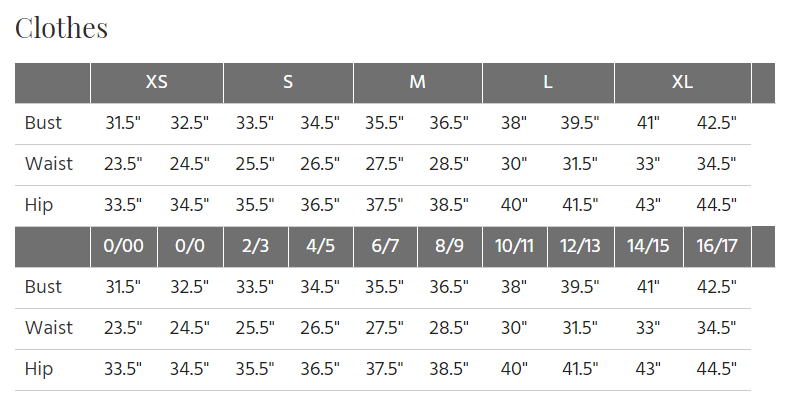Select the 2/3 size header cell
The image size is (796, 399).
coord(256,247)
